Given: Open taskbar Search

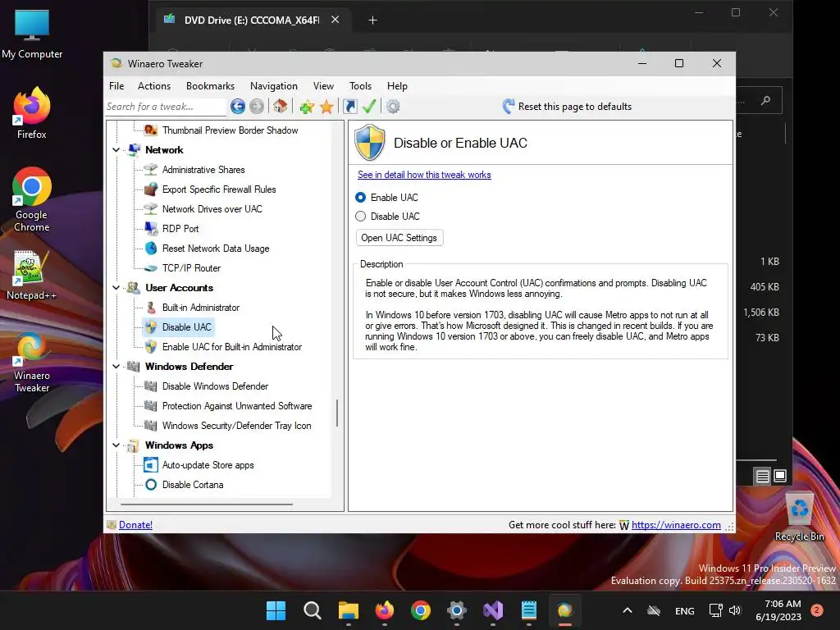Looking at the screenshot, I should click(x=313, y=610).
